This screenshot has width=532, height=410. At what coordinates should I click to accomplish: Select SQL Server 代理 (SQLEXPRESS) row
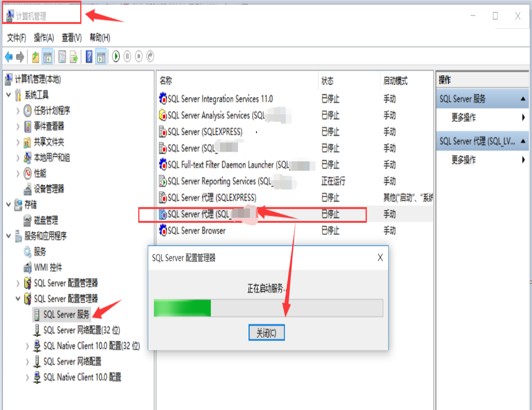point(295,198)
